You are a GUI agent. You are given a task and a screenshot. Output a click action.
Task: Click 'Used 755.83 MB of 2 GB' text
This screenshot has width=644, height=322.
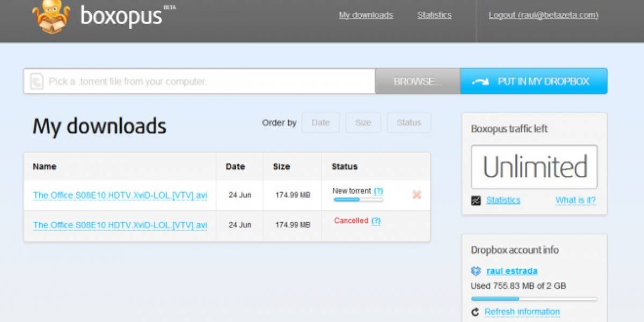click(518, 286)
